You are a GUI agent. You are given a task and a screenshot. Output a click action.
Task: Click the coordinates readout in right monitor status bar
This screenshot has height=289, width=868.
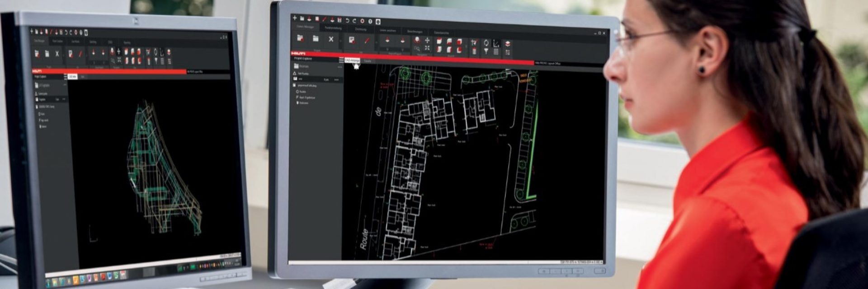[581, 262]
